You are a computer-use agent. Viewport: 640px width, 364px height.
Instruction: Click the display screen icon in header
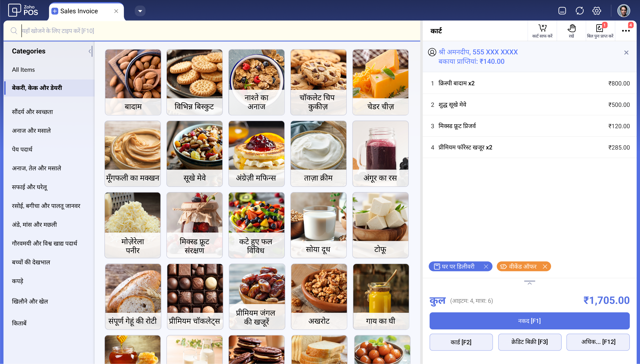562,11
